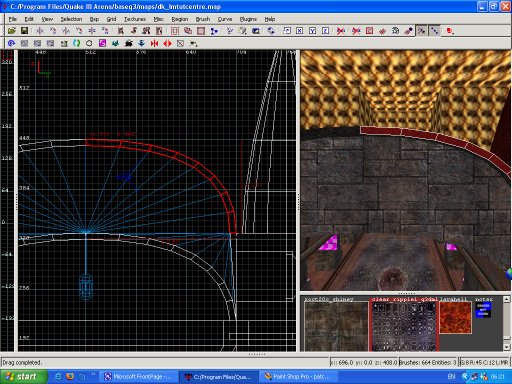
Task: Click the hexagon outline icon
Action: tap(89, 43)
